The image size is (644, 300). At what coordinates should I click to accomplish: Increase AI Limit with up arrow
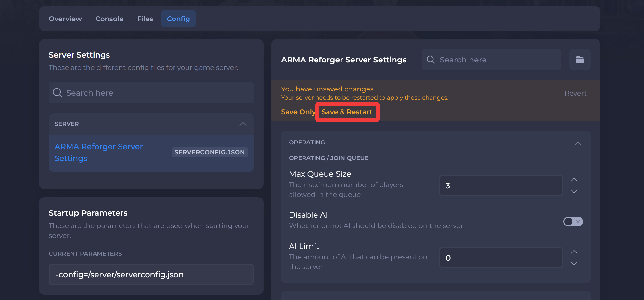click(574, 252)
